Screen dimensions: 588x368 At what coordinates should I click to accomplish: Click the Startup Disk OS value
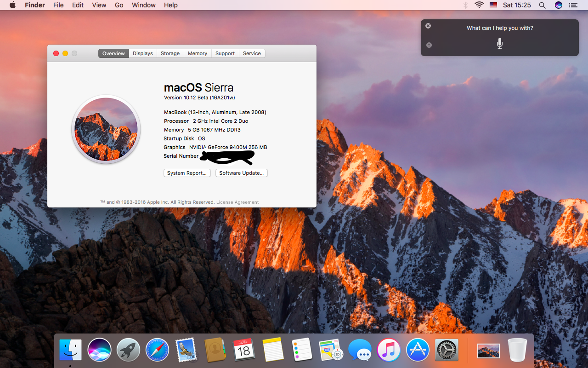(x=202, y=138)
